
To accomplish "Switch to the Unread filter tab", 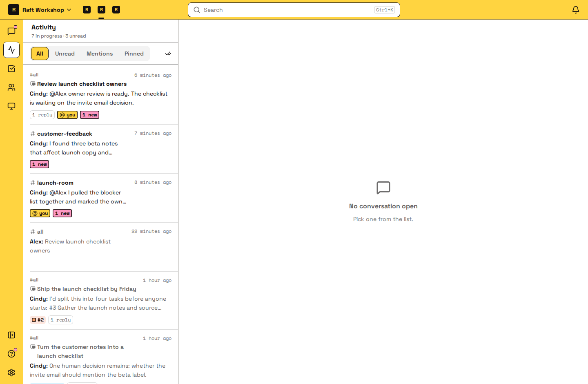I will click(x=65, y=54).
